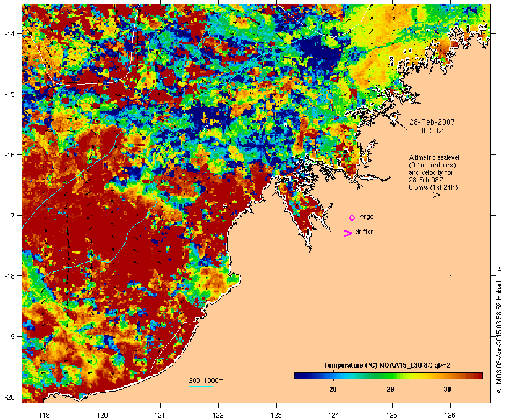Click the 200 1000m depth label
The image size is (507, 420).
pyautogui.click(x=206, y=380)
